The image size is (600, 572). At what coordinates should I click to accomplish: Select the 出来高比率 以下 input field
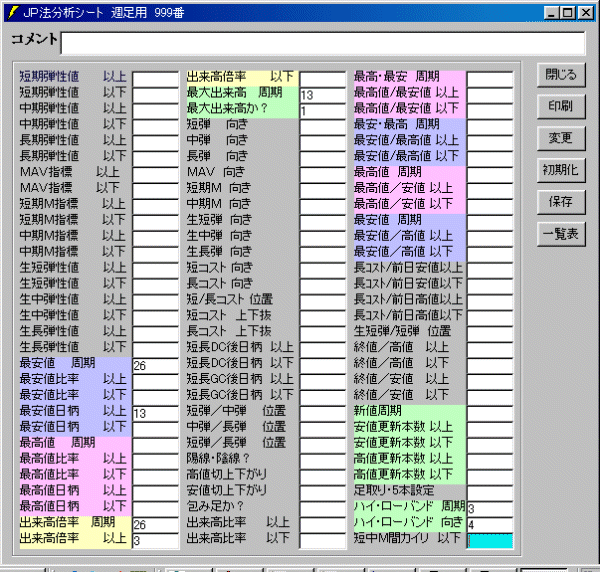click(323, 541)
